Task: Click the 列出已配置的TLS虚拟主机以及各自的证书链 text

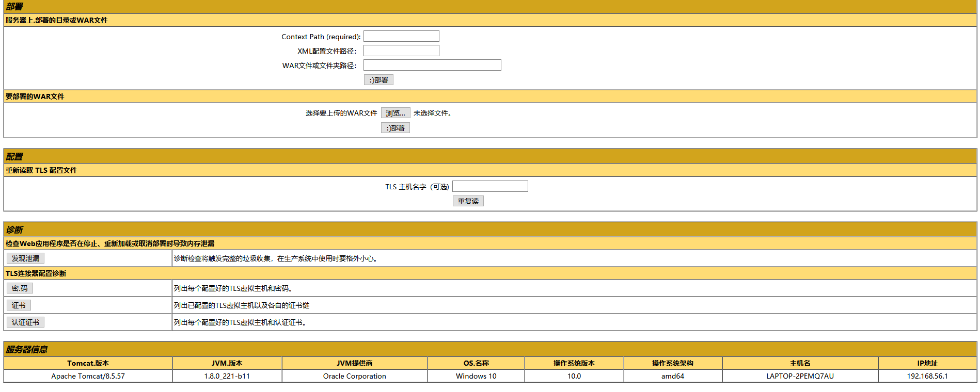Action: [x=242, y=305]
